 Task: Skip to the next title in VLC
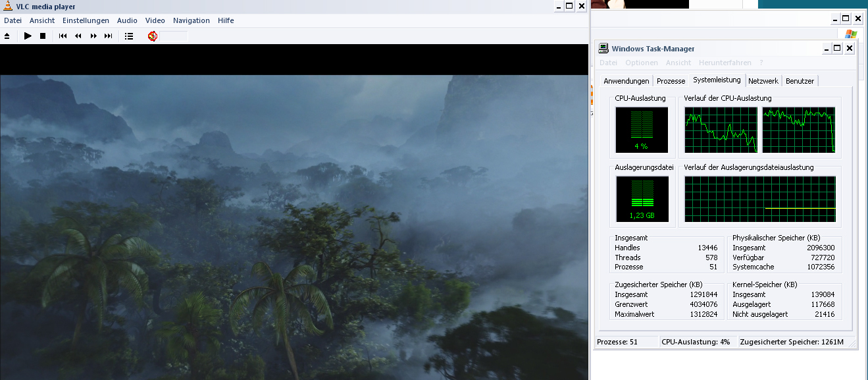point(109,36)
